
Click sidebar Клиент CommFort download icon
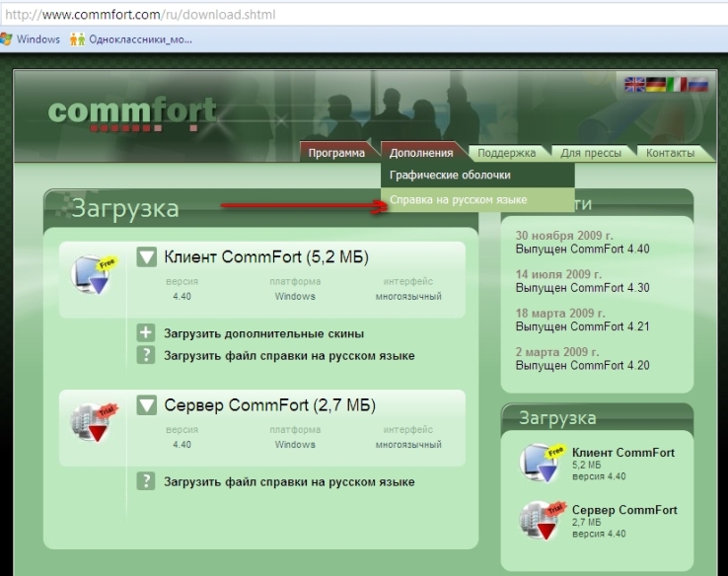pos(542,464)
